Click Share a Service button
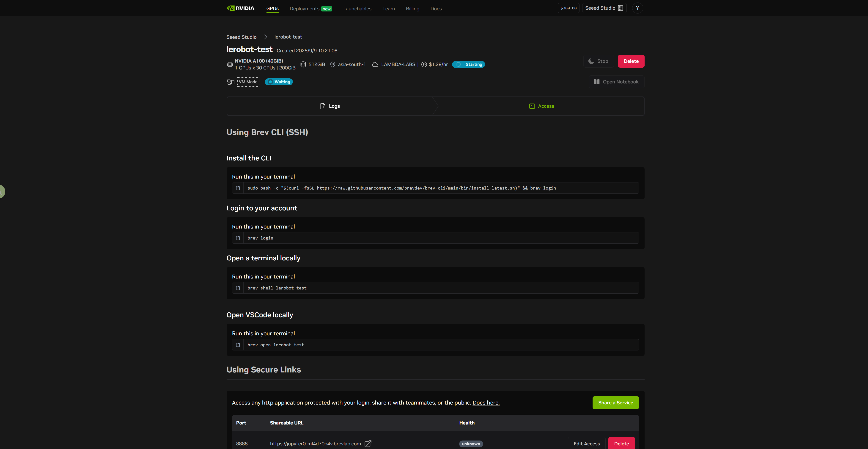 616,403
